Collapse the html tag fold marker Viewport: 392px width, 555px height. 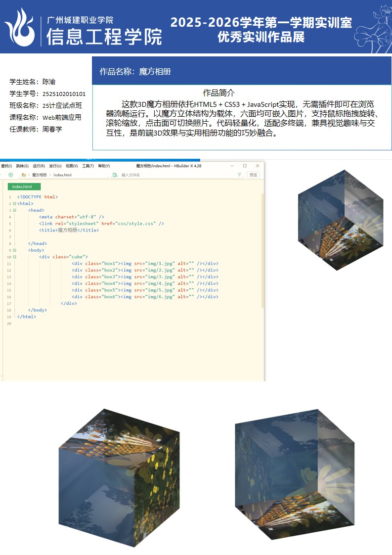pyautogui.click(x=14, y=203)
